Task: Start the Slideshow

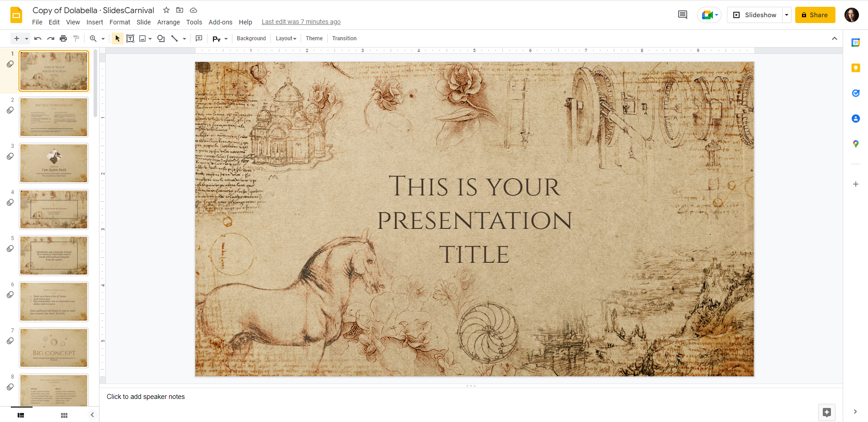Action: 755,15
